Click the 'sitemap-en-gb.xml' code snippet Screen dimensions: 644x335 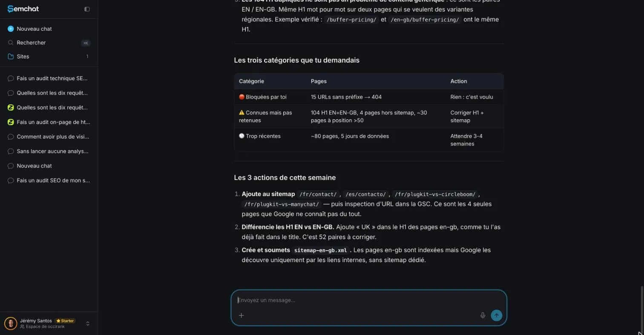coord(321,250)
